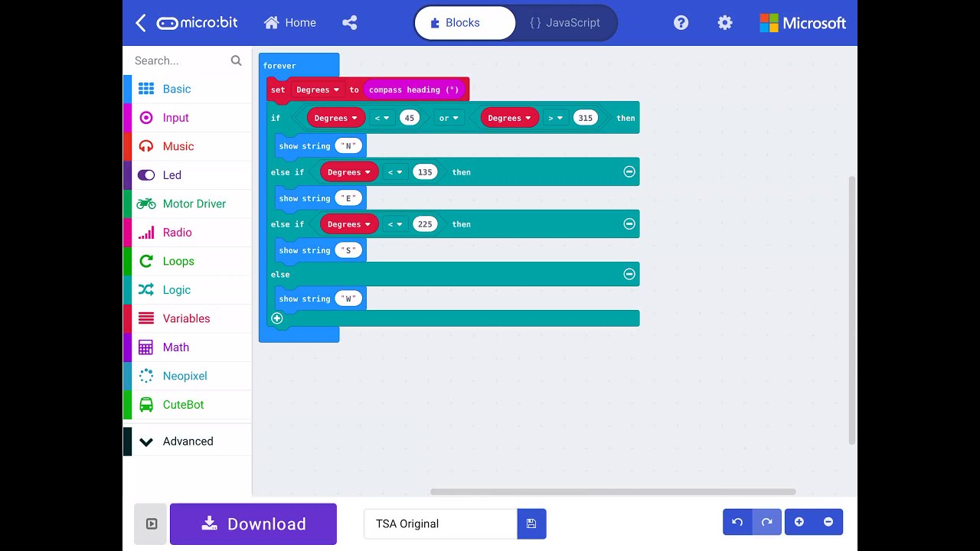Screen dimensions: 980x551
Task: Open Degrees variable dropdown in set block
Action: click(x=317, y=90)
